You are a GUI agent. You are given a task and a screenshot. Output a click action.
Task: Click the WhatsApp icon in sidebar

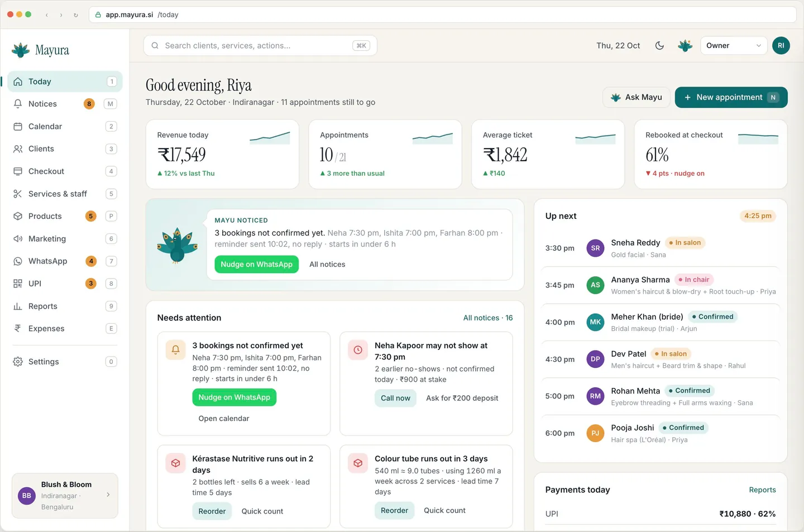pos(18,261)
